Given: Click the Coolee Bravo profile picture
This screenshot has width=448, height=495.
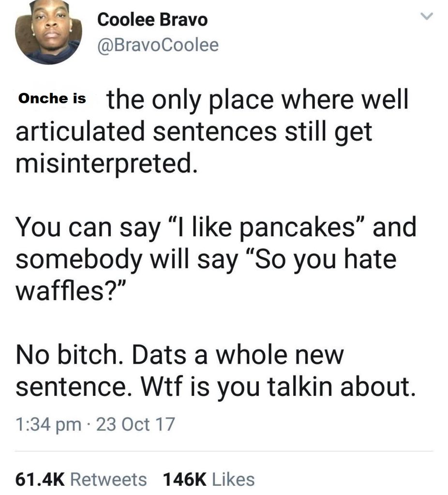Looking at the screenshot, I should (48, 32).
